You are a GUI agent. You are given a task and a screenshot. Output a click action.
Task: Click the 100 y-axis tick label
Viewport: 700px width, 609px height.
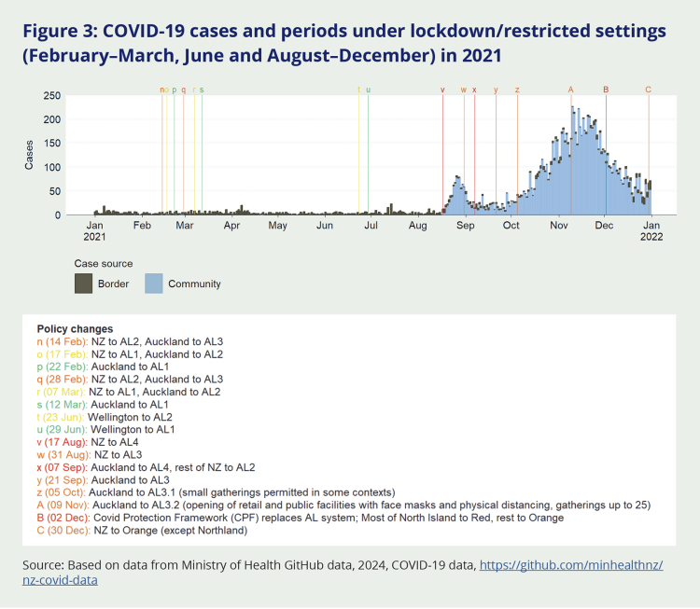(52, 167)
